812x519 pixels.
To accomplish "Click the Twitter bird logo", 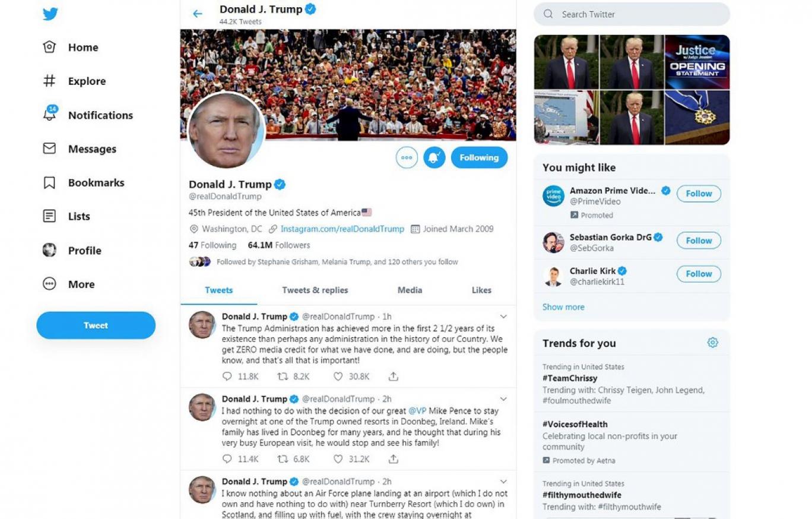I will (x=50, y=14).
